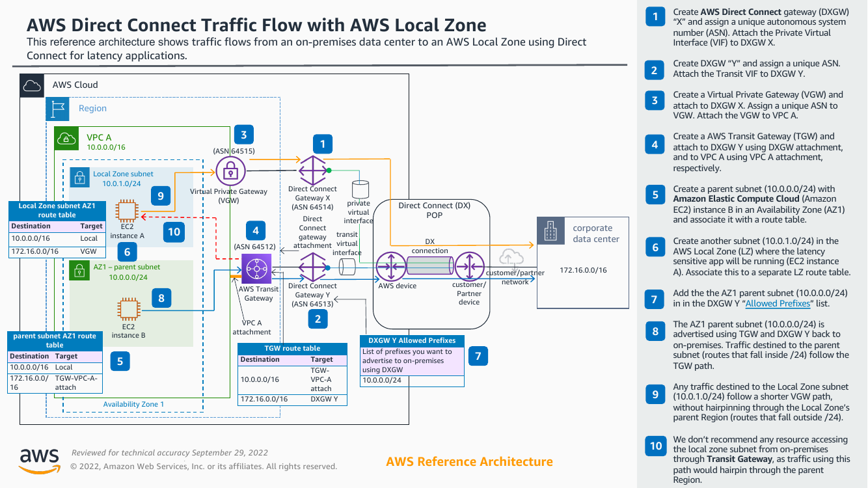This screenshot has width=868, height=488.
Task: Select the (ASN 64513) label under Gateway Y
Action: tap(312, 304)
